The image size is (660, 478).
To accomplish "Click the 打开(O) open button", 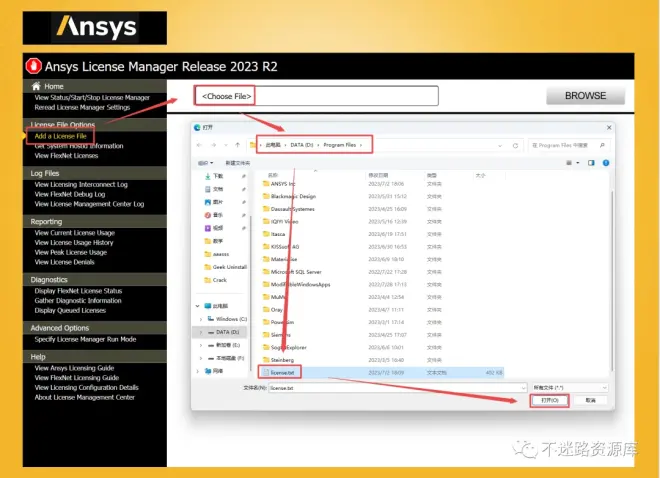I will [549, 400].
